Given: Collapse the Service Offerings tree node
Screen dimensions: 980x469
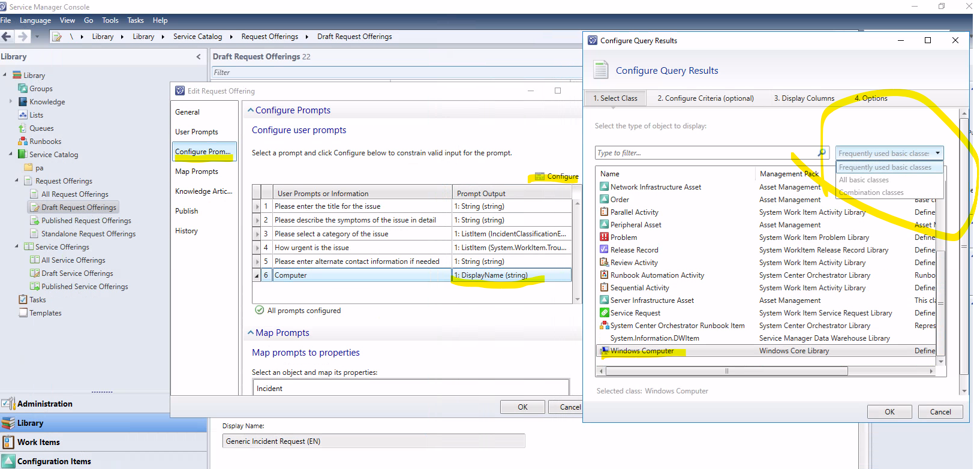Looking at the screenshot, I should (x=17, y=246).
